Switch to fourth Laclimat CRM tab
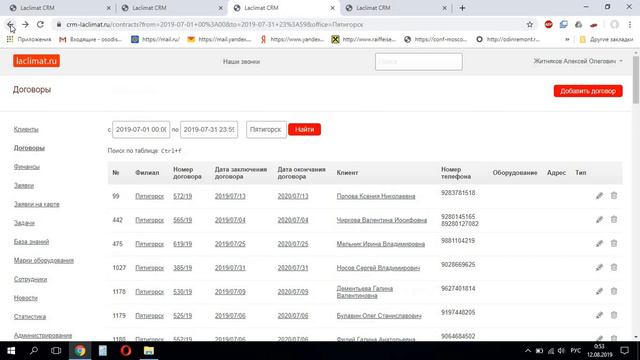Image resolution: width=640 pixels, height=360 pixels. tap(395, 8)
